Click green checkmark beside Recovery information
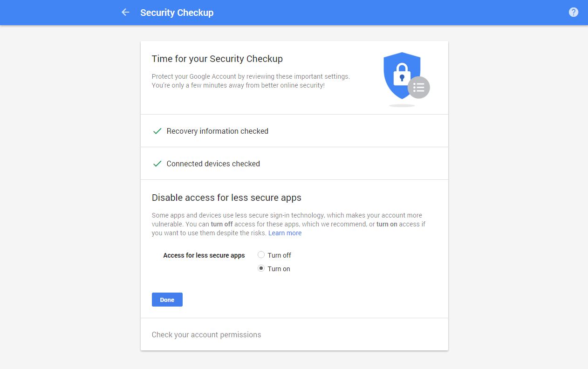This screenshot has width=588, height=369. click(x=157, y=131)
